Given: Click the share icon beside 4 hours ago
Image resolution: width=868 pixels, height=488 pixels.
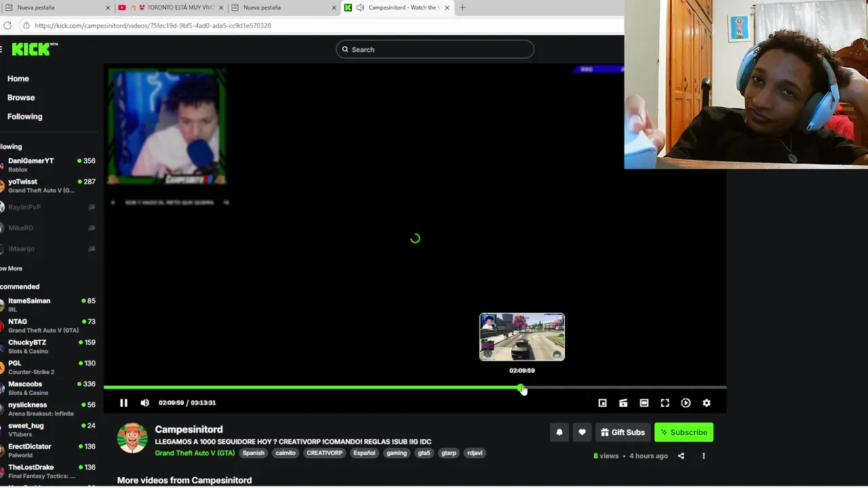Looking at the screenshot, I should (x=681, y=456).
